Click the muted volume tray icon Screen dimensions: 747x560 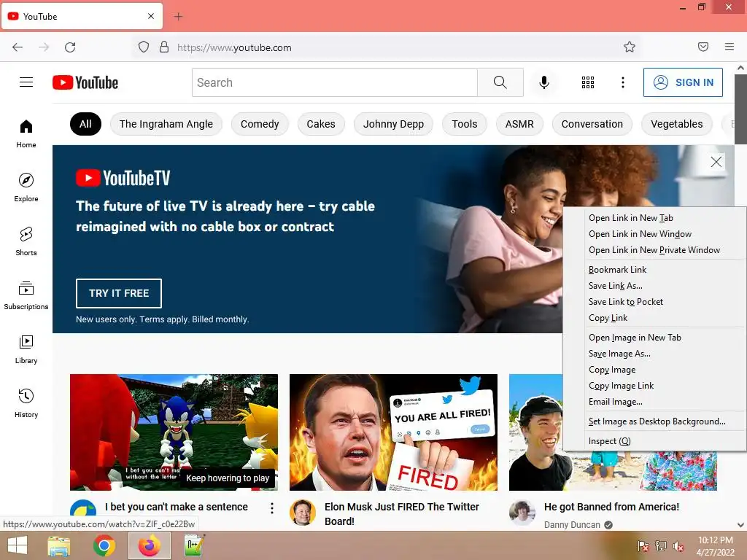(678, 546)
